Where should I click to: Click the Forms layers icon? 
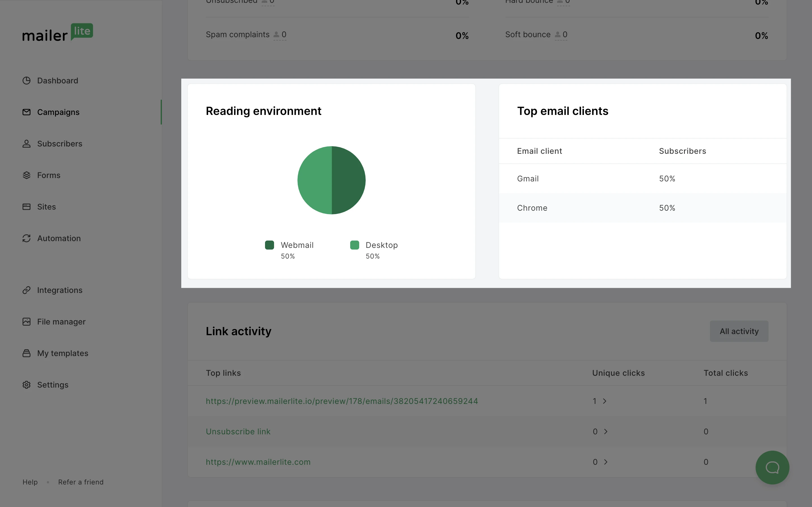[x=27, y=175]
